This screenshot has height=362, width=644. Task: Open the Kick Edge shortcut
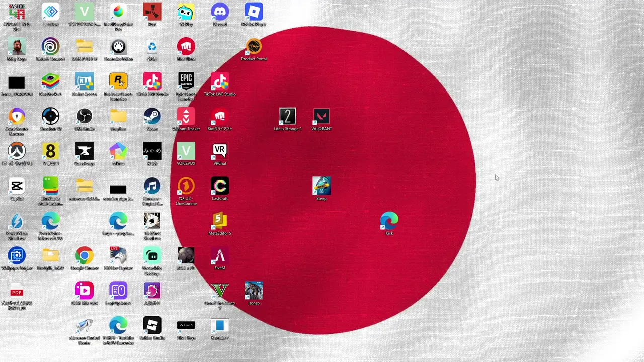click(x=389, y=221)
